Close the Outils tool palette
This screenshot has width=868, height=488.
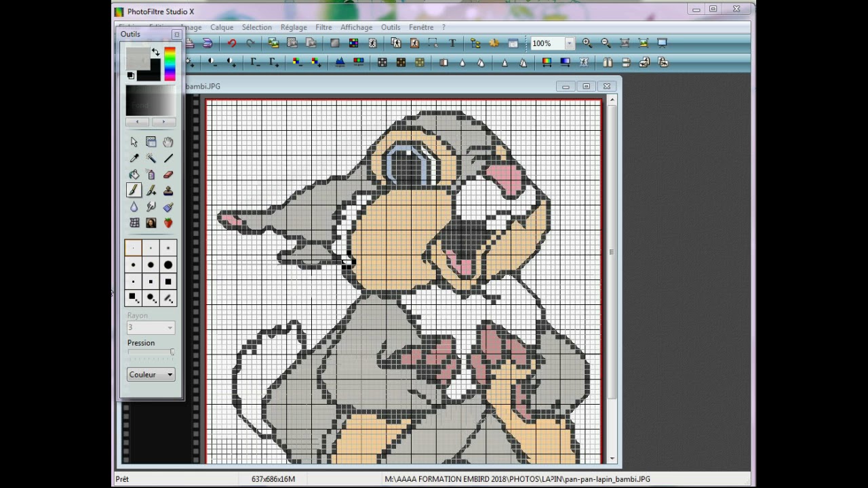tap(177, 35)
